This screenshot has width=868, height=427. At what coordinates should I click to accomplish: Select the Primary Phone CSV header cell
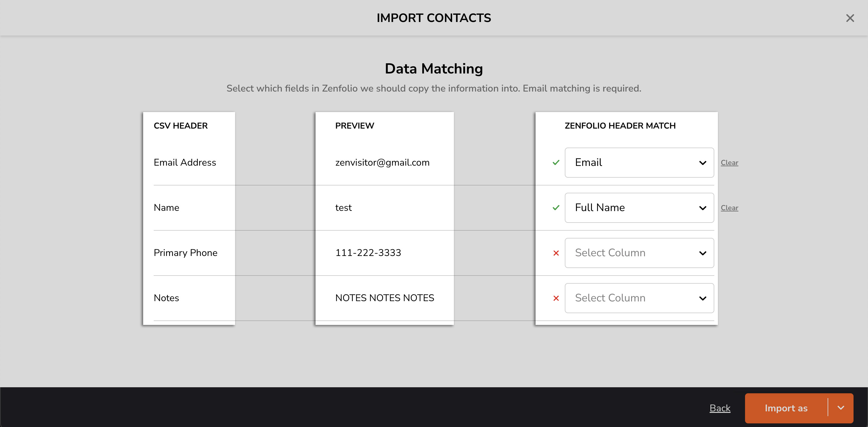tap(185, 253)
